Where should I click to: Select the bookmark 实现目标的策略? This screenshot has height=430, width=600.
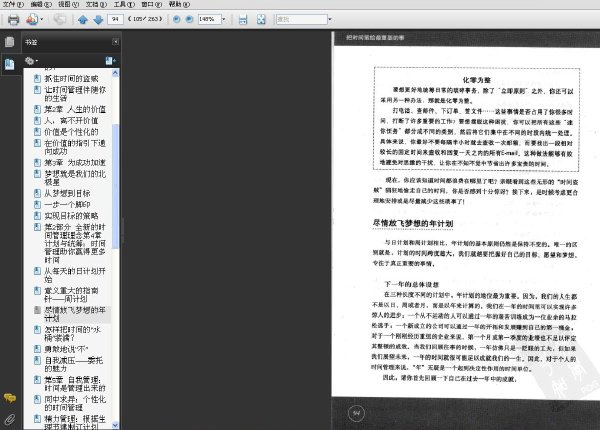[71, 216]
